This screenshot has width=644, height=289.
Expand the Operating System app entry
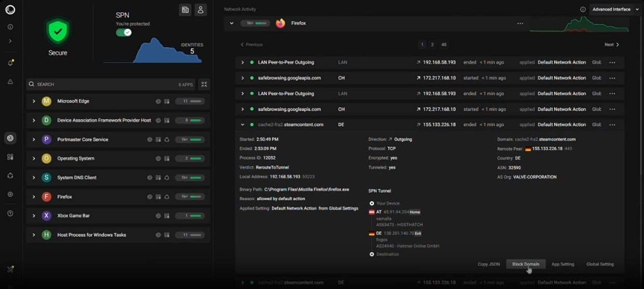coord(34,158)
